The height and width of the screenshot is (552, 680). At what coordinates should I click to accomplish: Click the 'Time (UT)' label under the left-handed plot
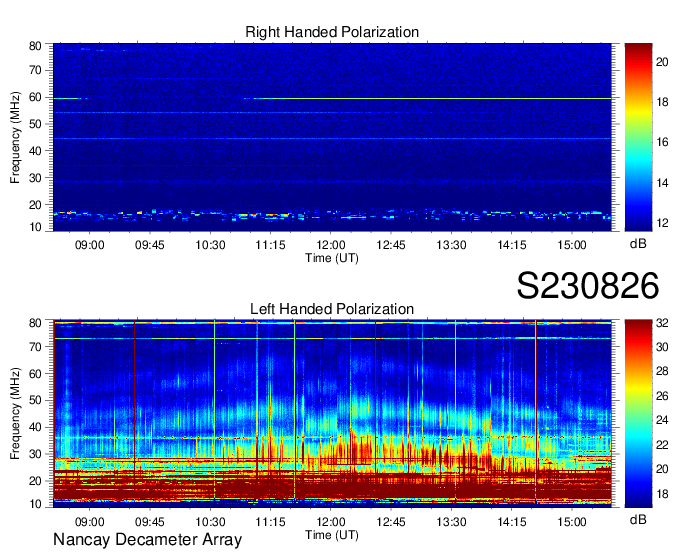[332, 535]
